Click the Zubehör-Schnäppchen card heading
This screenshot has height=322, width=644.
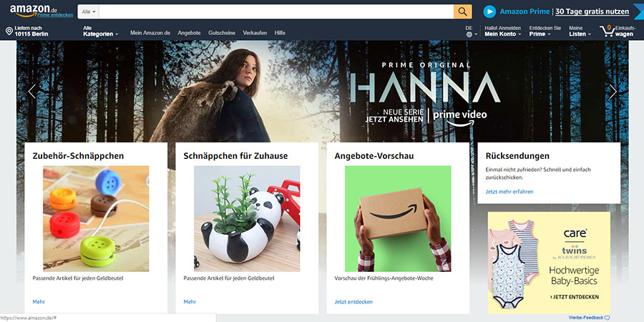[78, 156]
